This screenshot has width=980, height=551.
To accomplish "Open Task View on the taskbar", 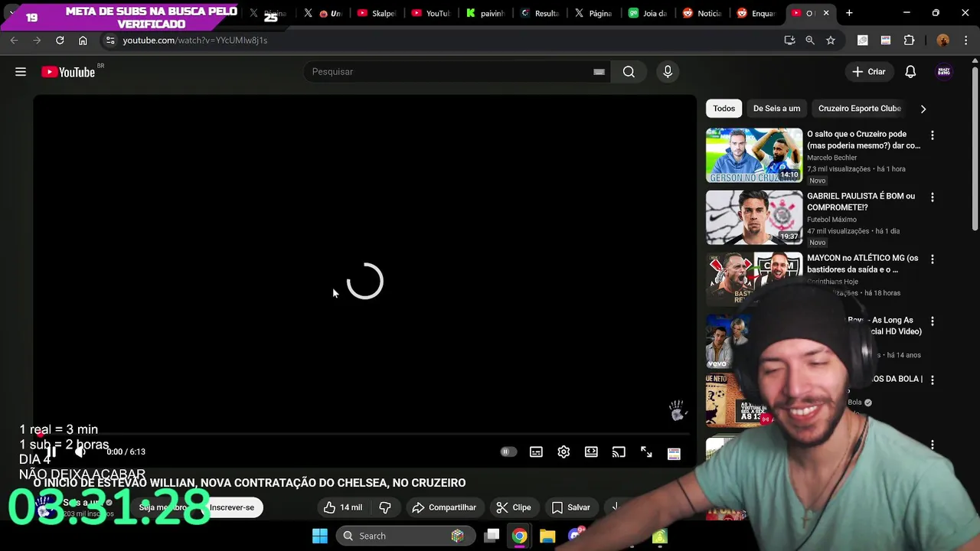I will 492,536.
